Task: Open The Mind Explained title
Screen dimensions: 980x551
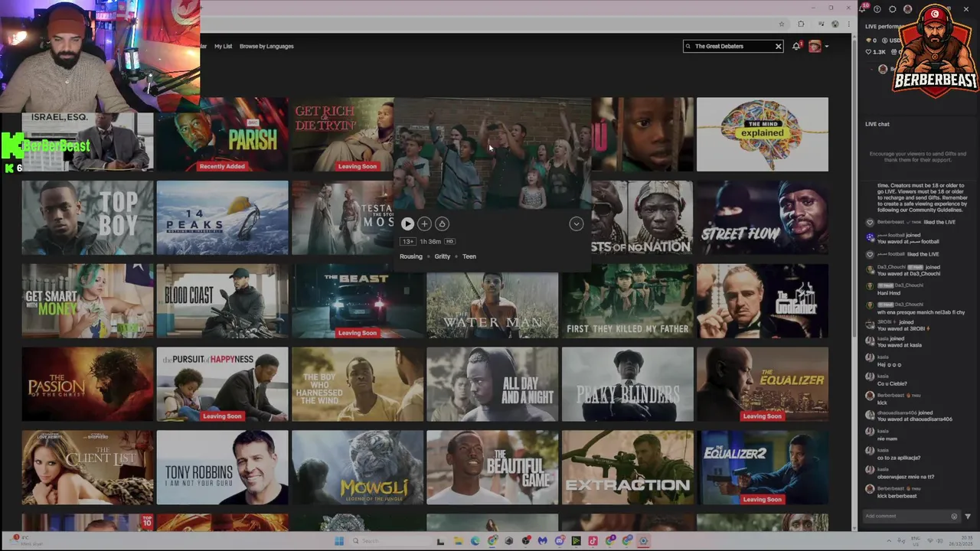Action: coord(762,134)
